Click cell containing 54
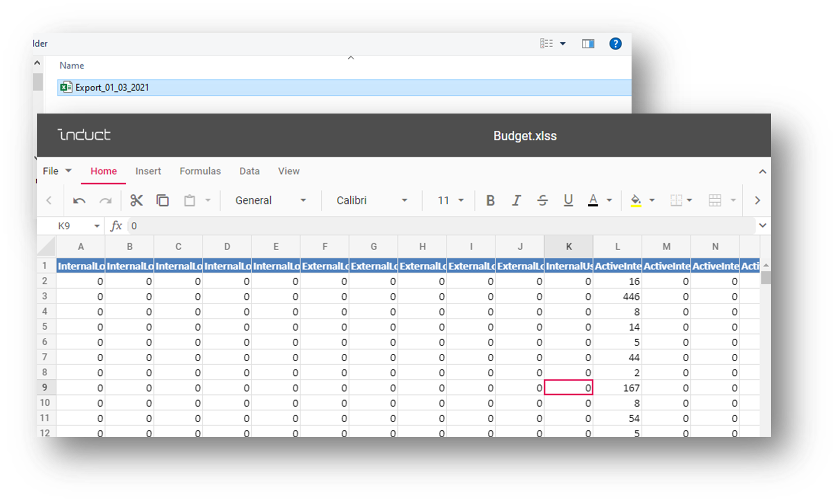This screenshot has height=504, width=838. click(x=617, y=418)
